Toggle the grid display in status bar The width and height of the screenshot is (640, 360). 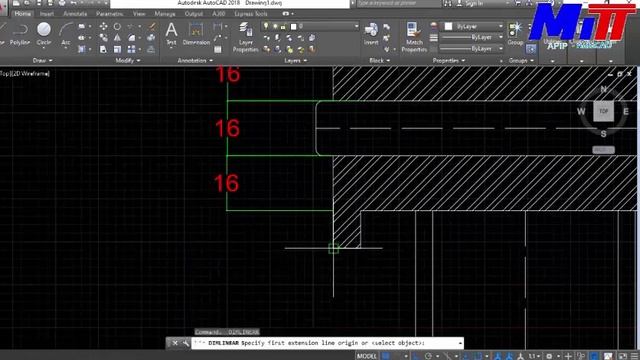coord(386,356)
